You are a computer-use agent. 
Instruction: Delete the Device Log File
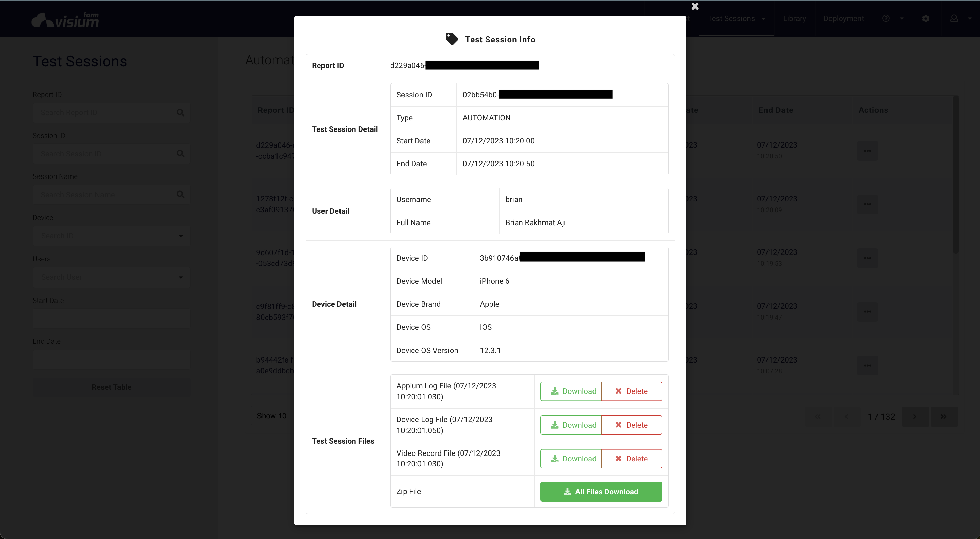(x=632, y=425)
